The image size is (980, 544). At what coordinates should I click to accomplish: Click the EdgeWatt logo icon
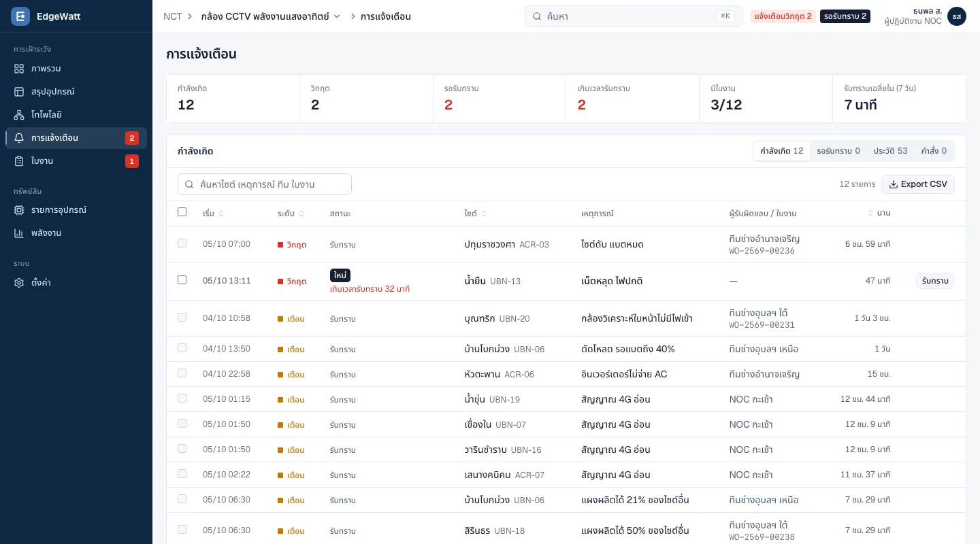tap(20, 16)
